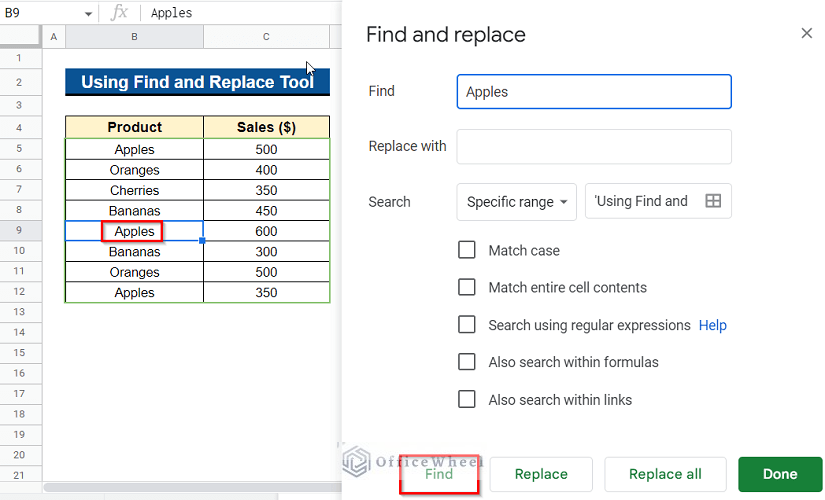Click the range field showing 'Using Find and
The height and width of the screenshot is (500, 825).
[642, 201]
